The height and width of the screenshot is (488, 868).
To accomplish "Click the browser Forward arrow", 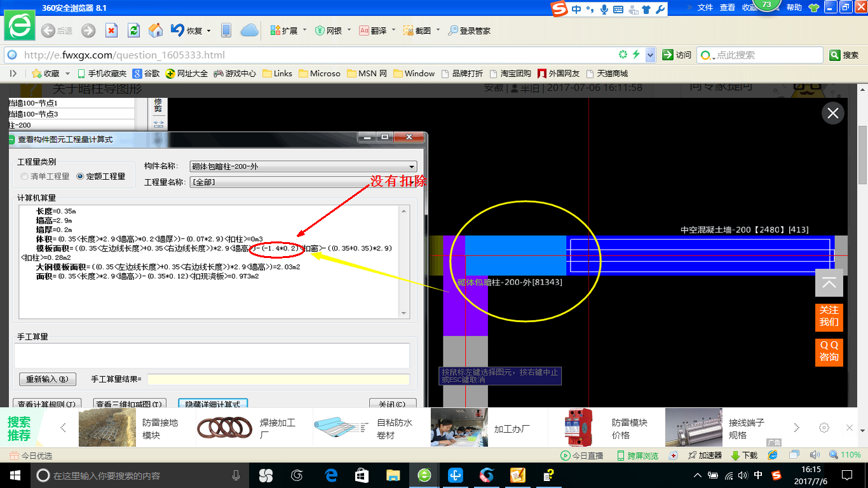I will 88,30.
